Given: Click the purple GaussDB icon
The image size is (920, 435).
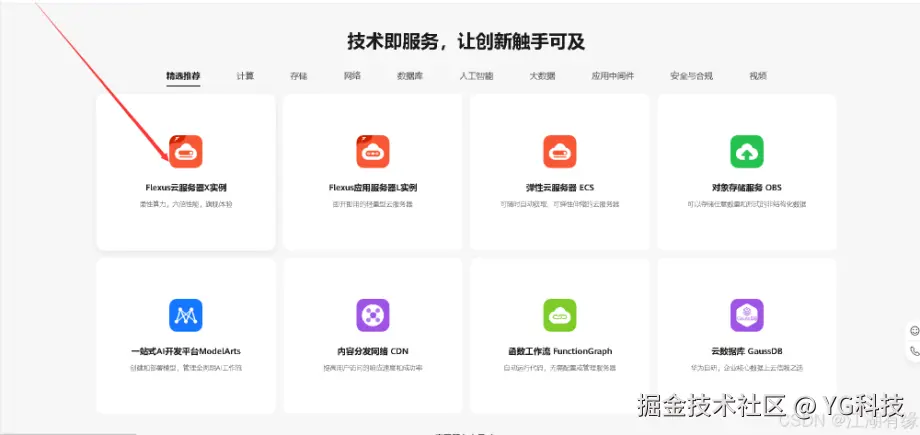Looking at the screenshot, I should coord(747,315).
